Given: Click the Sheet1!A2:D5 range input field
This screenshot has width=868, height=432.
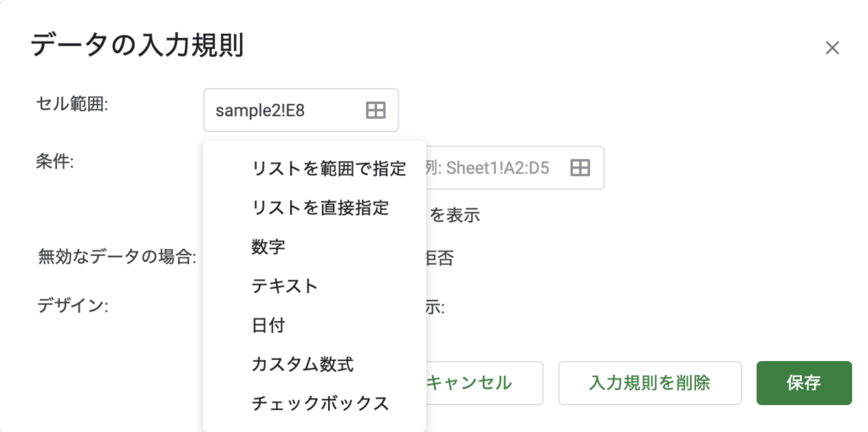Looking at the screenshot, I should point(515,168).
